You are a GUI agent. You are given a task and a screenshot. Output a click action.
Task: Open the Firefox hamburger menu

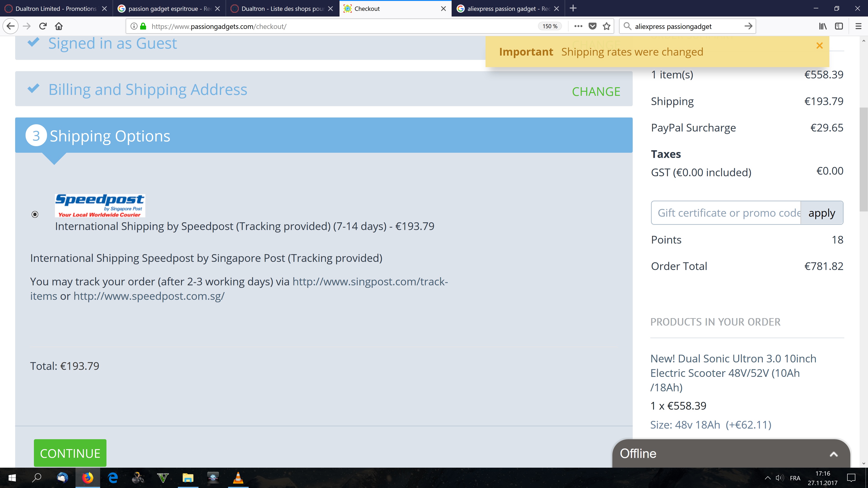[x=859, y=26]
